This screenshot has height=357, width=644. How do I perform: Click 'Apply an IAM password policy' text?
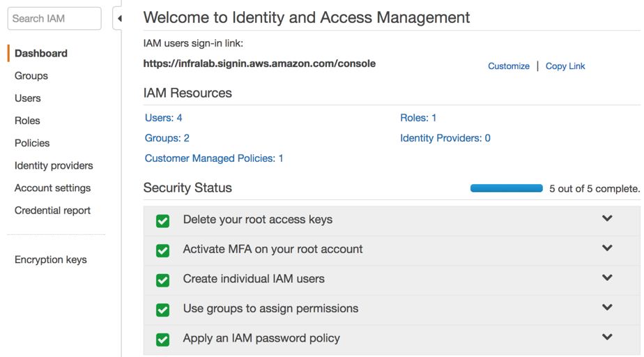click(x=261, y=338)
